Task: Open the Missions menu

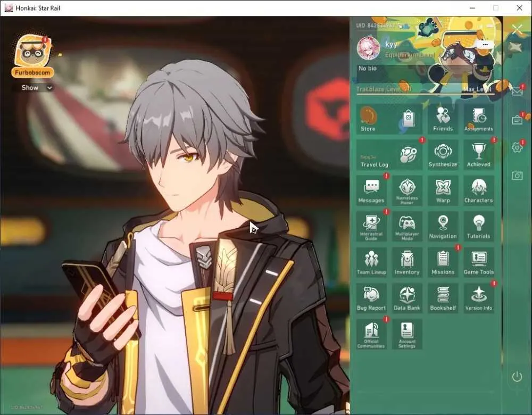Action: click(x=443, y=263)
